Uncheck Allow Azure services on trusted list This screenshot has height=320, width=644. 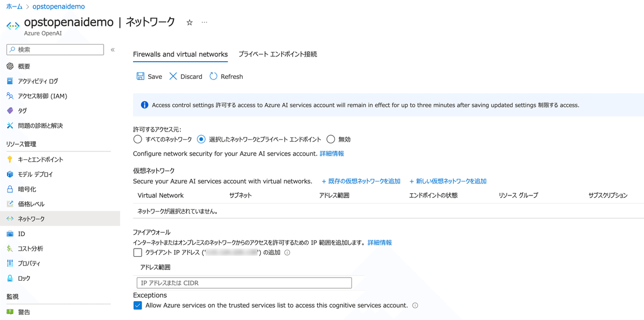(x=137, y=306)
